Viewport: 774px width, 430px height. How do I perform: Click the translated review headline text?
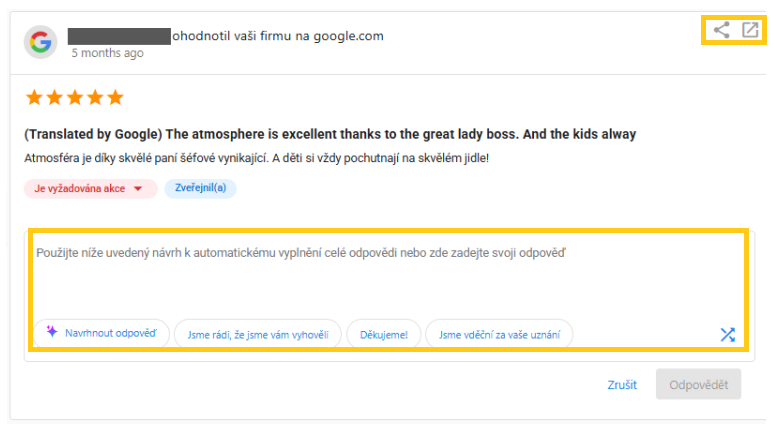coord(330,134)
